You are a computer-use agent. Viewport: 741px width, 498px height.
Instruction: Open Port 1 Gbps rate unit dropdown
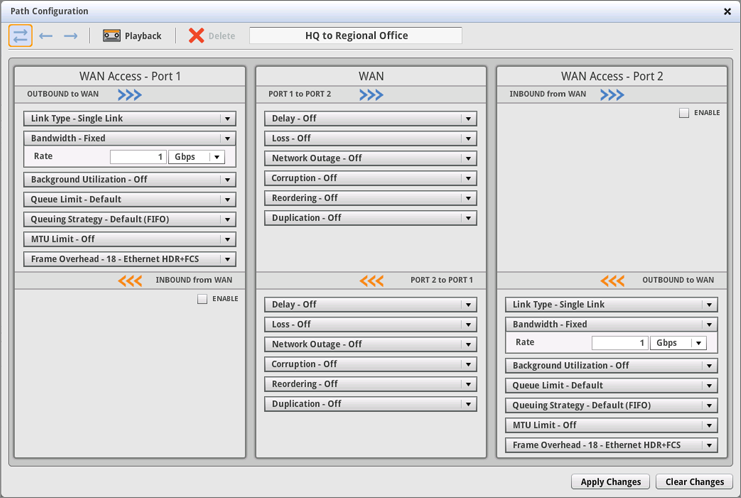pos(197,157)
